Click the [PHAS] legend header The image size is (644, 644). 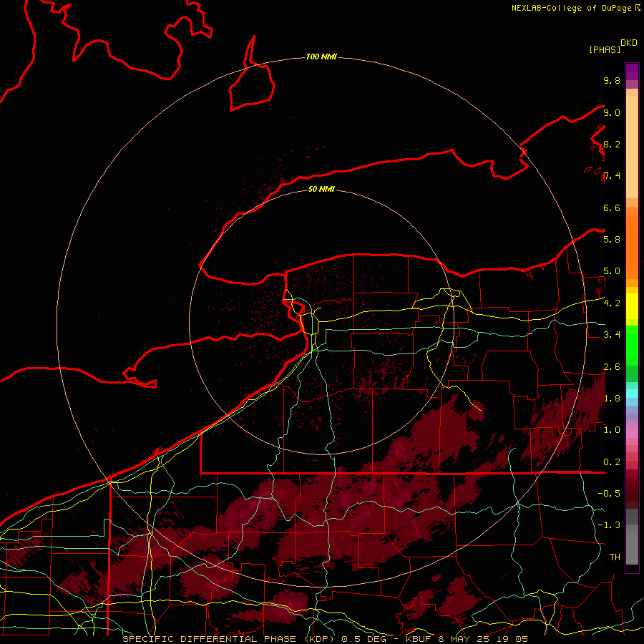coord(605,49)
